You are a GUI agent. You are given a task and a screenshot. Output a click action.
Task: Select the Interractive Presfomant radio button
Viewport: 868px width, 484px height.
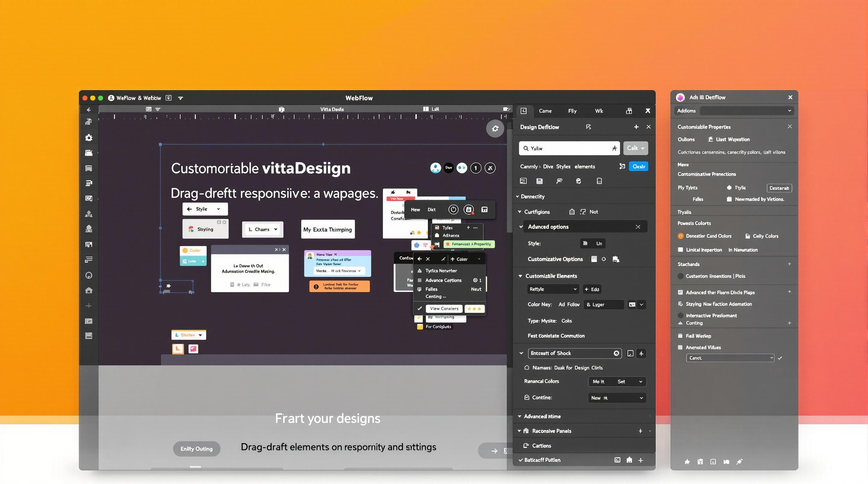click(680, 315)
